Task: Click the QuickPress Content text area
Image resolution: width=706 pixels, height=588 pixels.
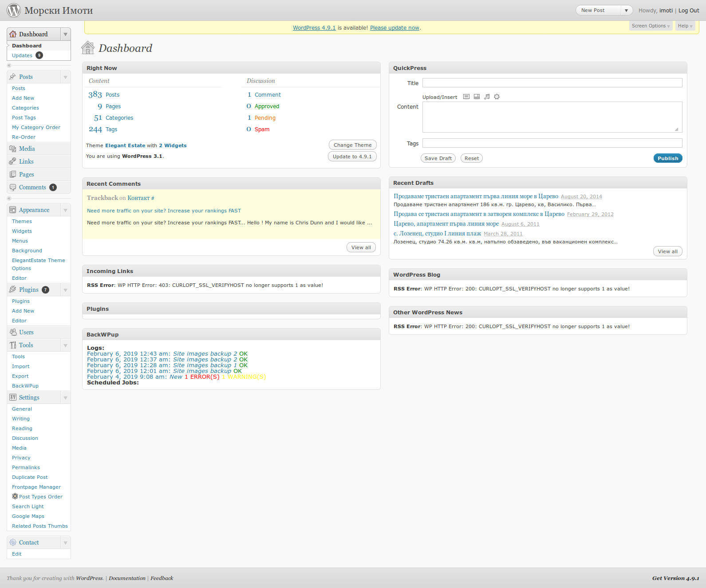Action: (552, 117)
